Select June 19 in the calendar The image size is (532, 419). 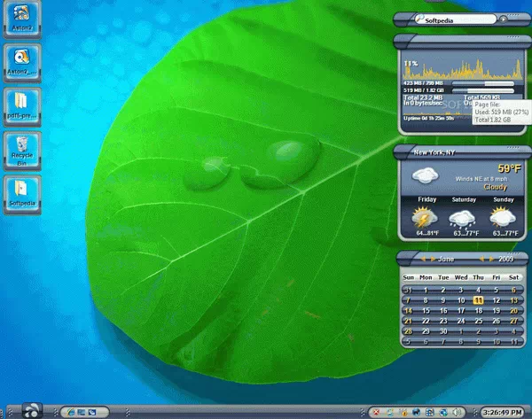(496, 311)
